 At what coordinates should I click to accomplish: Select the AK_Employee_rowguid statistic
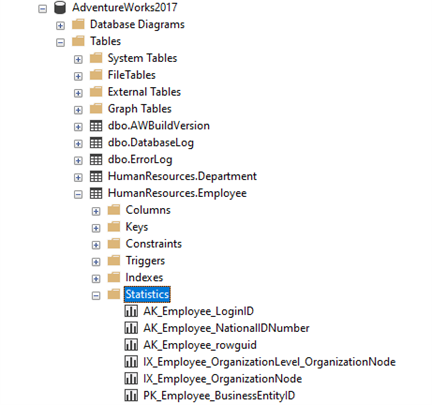pos(200,345)
